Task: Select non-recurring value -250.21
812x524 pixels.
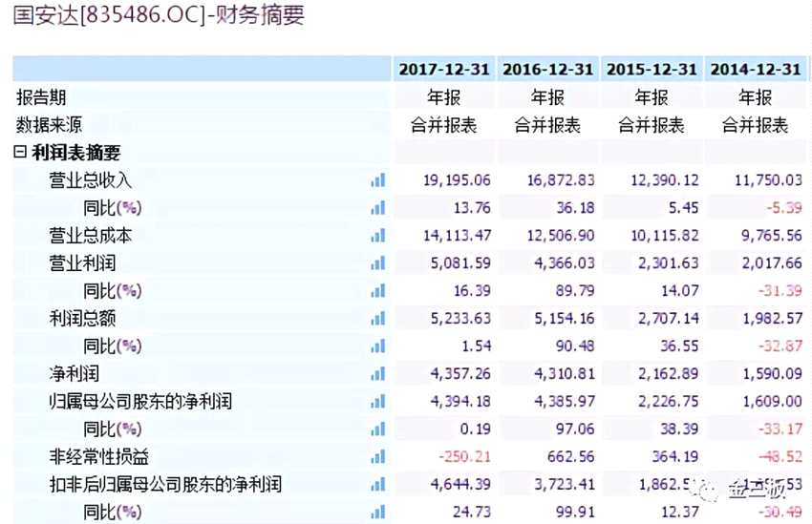Action: (x=464, y=456)
